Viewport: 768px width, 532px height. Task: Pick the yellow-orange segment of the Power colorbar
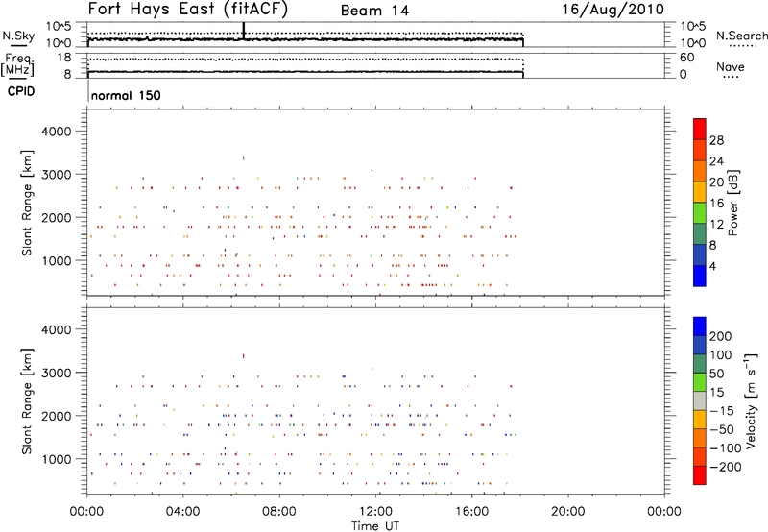pyautogui.click(x=700, y=192)
